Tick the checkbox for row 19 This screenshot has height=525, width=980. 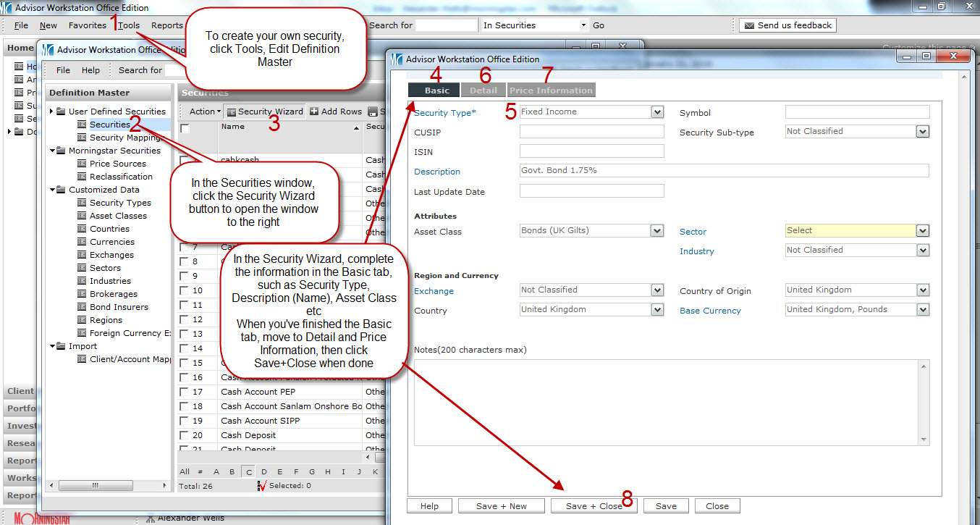(184, 421)
